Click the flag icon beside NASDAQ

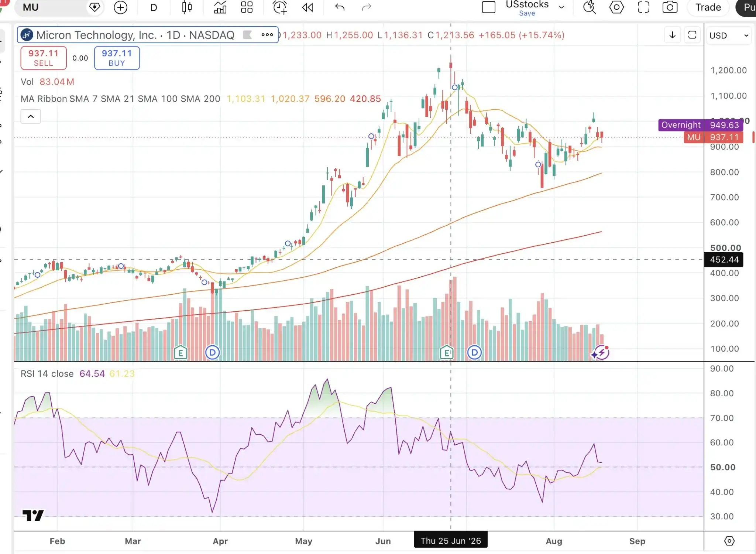click(x=247, y=35)
